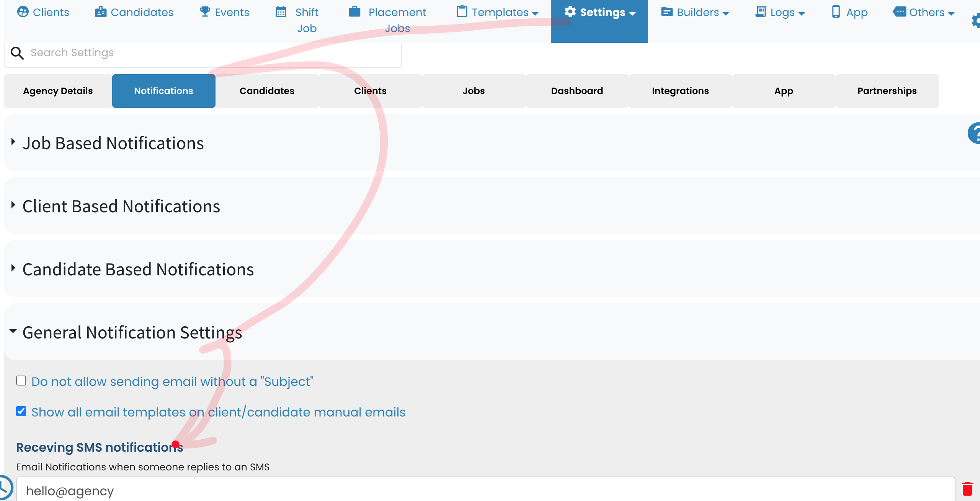Uncheck 'Show all email templates' checkbox

click(x=21, y=412)
